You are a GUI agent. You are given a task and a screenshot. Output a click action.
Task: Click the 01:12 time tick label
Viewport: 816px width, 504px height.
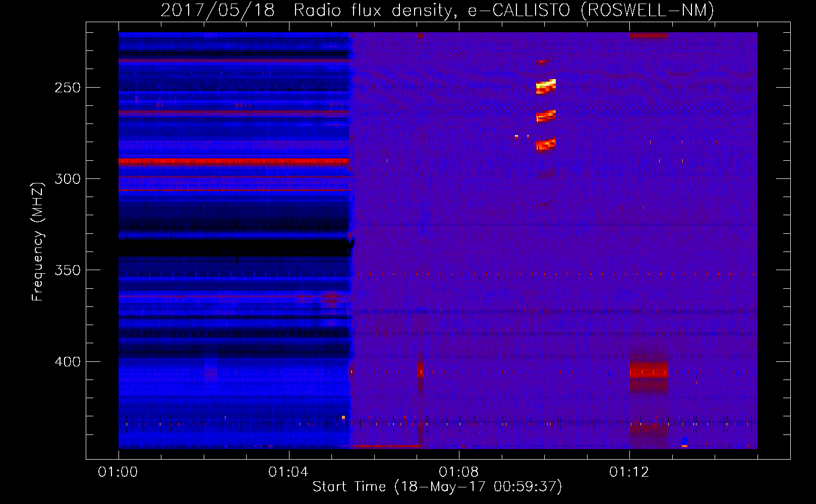[629, 472]
